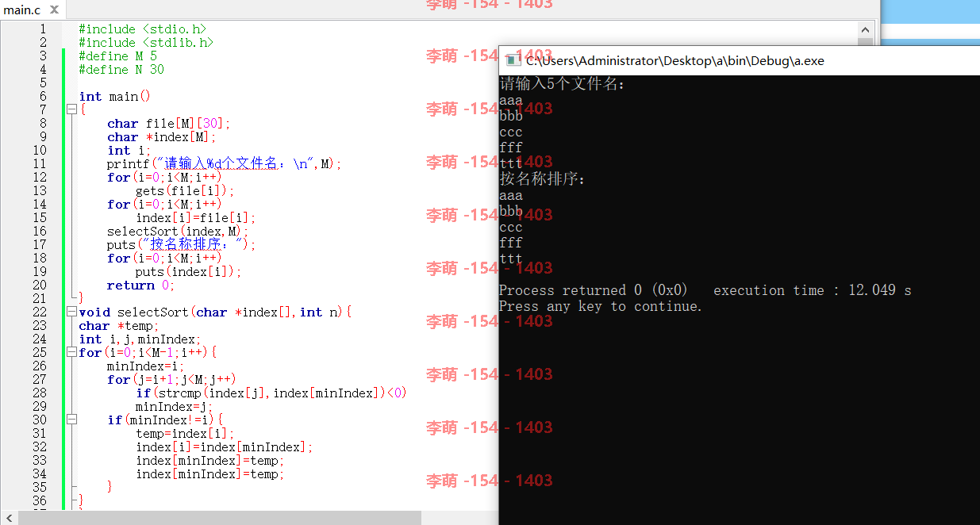The width and height of the screenshot is (980, 525).
Task: Click the 'char *index[M];' line
Action: point(161,137)
